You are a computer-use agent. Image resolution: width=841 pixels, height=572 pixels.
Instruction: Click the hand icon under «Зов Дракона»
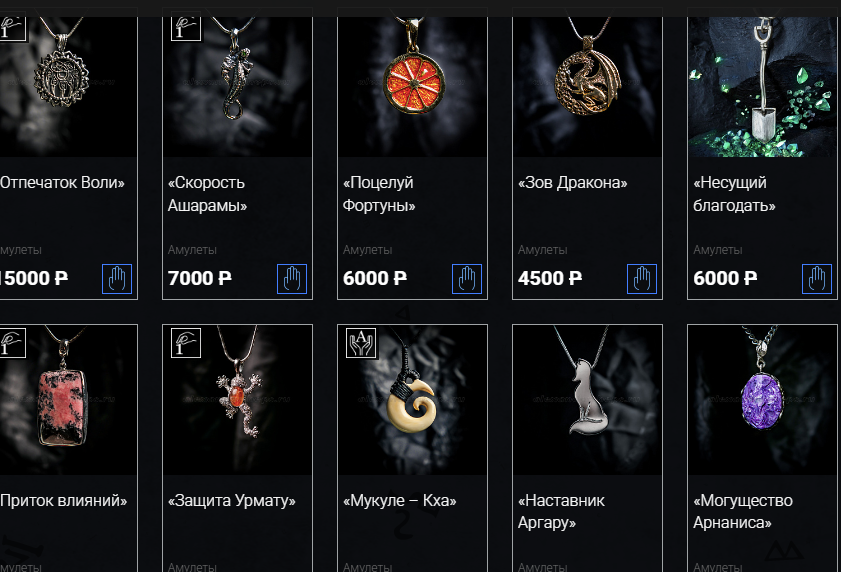click(x=642, y=279)
